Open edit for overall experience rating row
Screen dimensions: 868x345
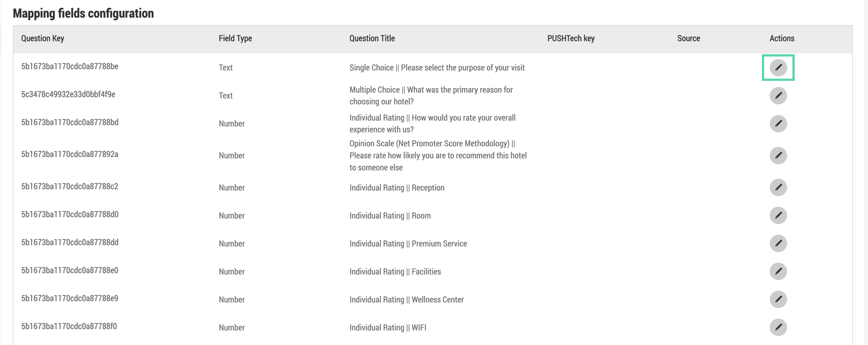[x=778, y=123]
